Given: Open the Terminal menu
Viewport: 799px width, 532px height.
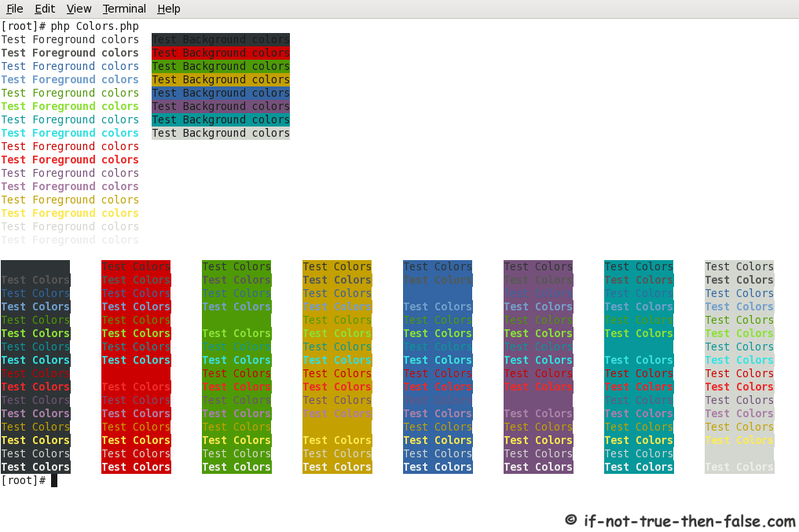Looking at the screenshot, I should click(x=123, y=9).
